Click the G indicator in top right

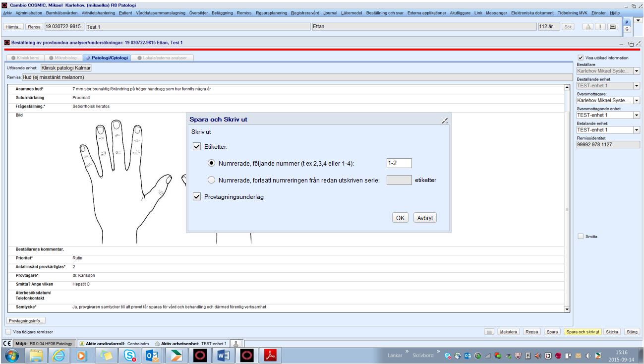tap(627, 29)
